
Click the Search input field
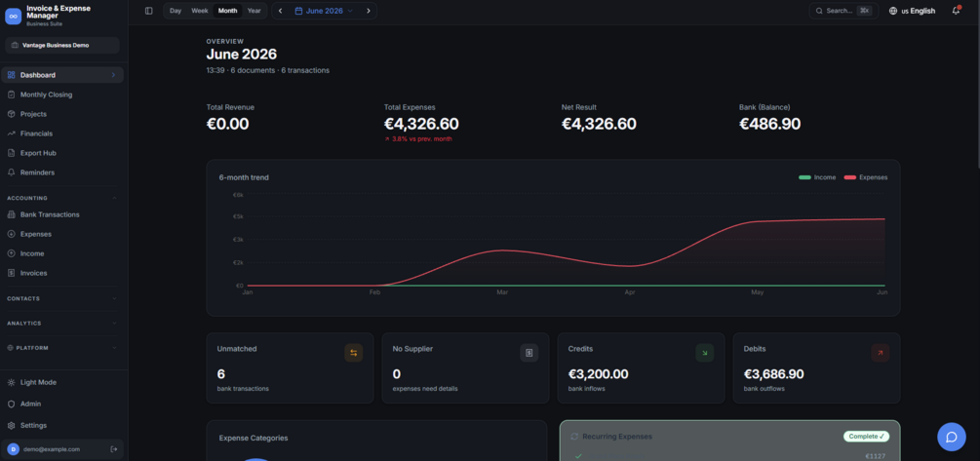[843, 11]
